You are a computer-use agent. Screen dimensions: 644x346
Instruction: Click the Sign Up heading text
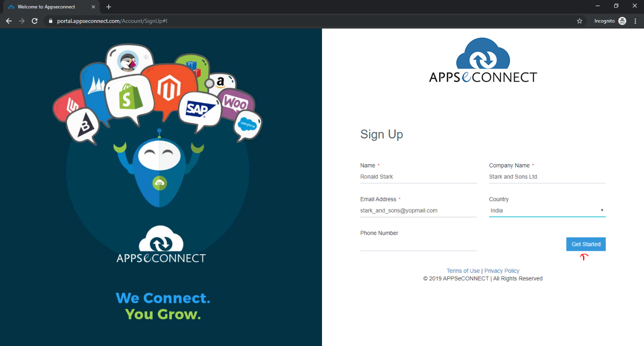pyautogui.click(x=382, y=135)
